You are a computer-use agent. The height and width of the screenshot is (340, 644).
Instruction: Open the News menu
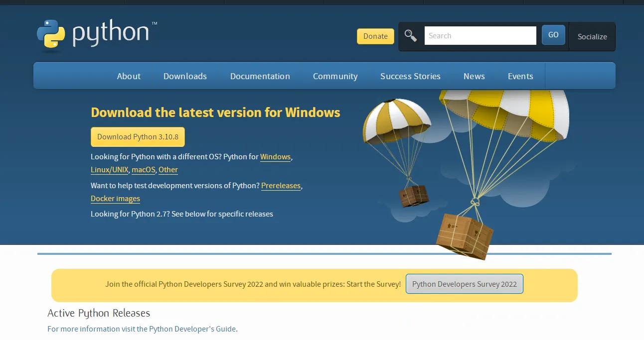(474, 76)
